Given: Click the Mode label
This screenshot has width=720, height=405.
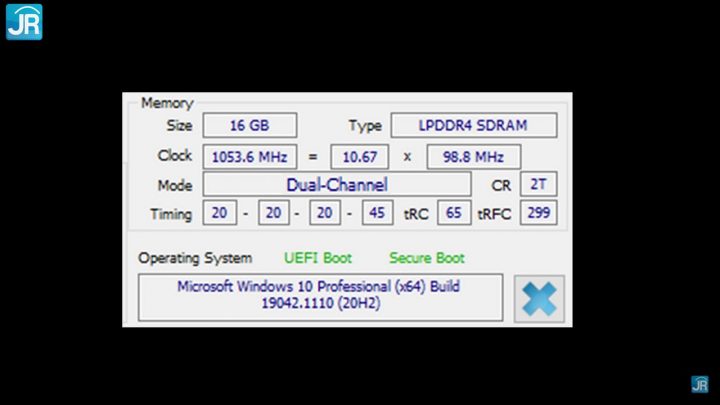Looking at the screenshot, I should 175,186.
